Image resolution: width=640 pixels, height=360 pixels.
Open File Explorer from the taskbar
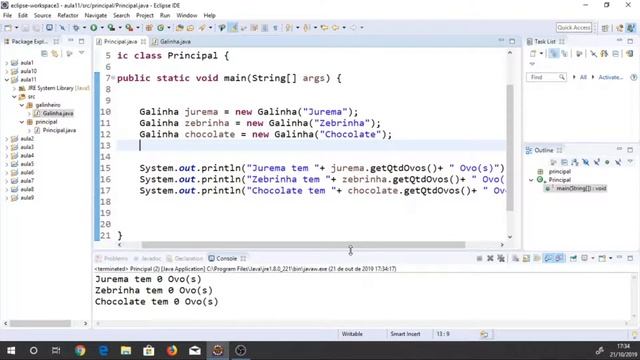point(126,350)
